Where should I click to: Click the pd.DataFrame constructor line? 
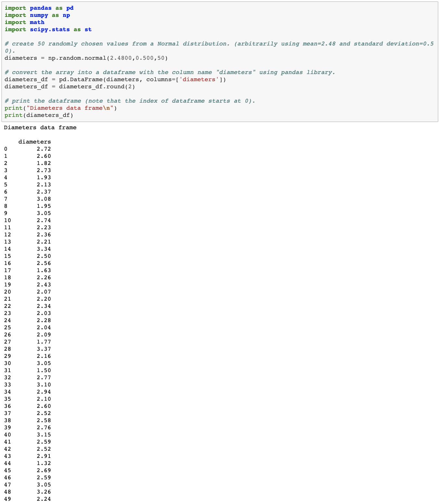[115, 80]
